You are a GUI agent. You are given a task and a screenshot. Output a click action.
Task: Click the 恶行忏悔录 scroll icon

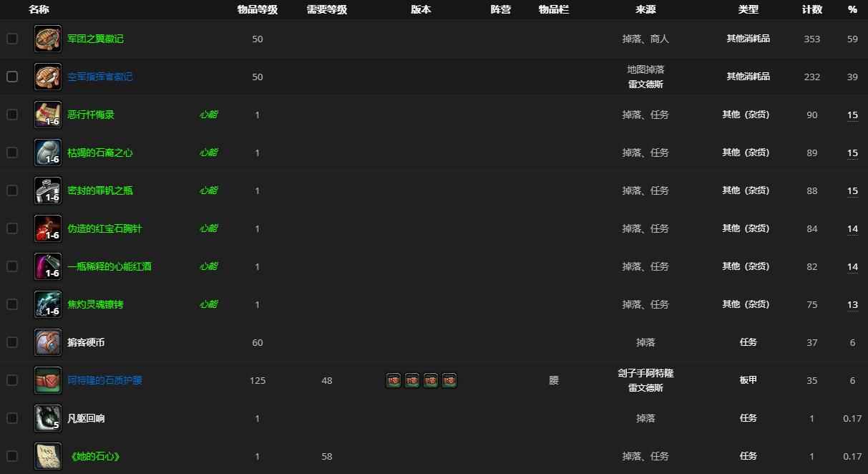(48, 115)
